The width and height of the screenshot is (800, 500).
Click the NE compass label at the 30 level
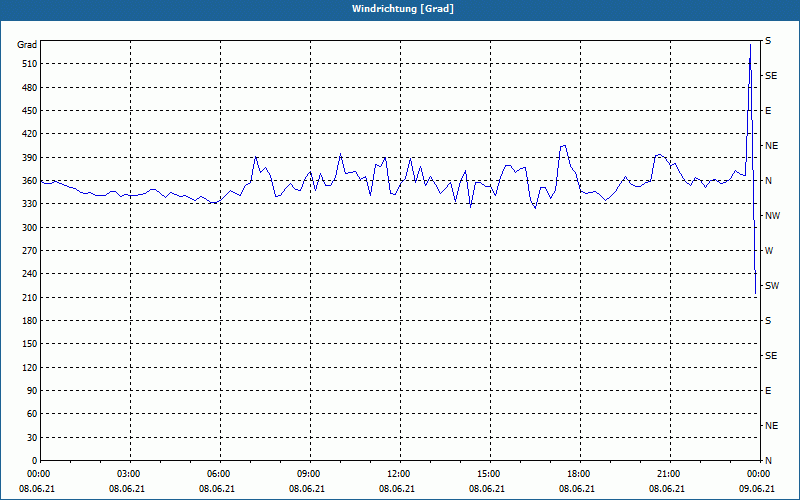771,426
